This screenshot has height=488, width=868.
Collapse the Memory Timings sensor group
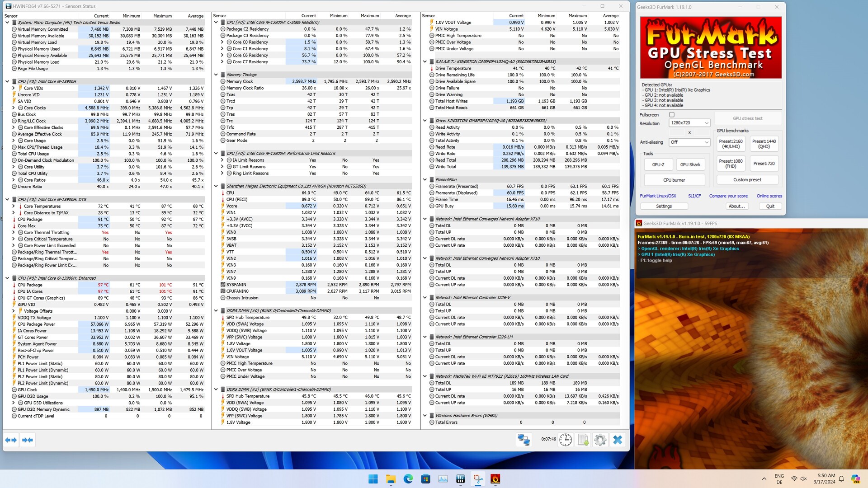click(216, 75)
